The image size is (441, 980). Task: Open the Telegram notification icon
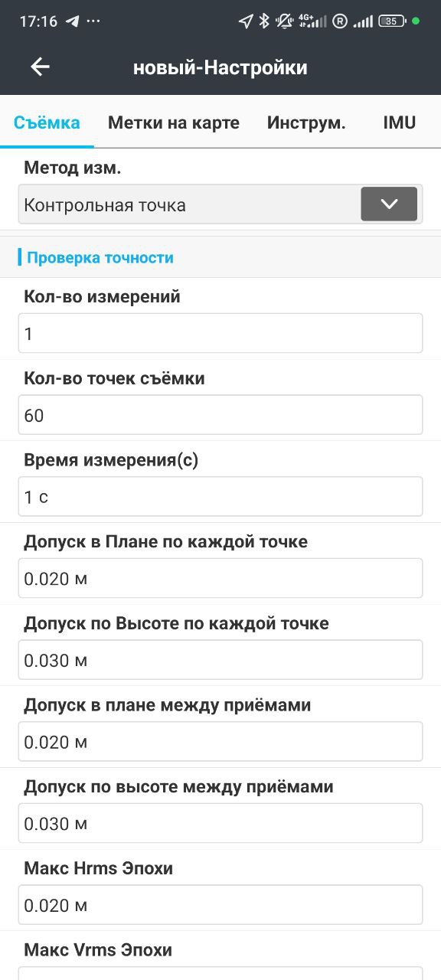73,21
